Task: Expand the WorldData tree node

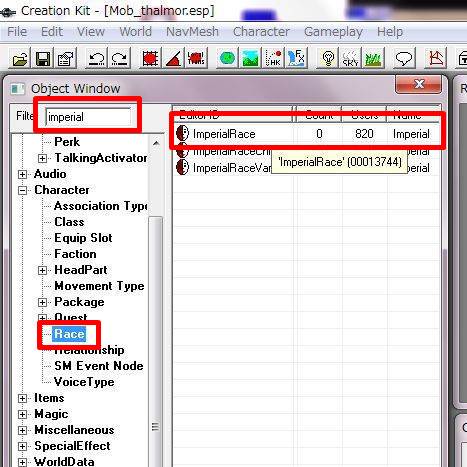Action: 22,462
